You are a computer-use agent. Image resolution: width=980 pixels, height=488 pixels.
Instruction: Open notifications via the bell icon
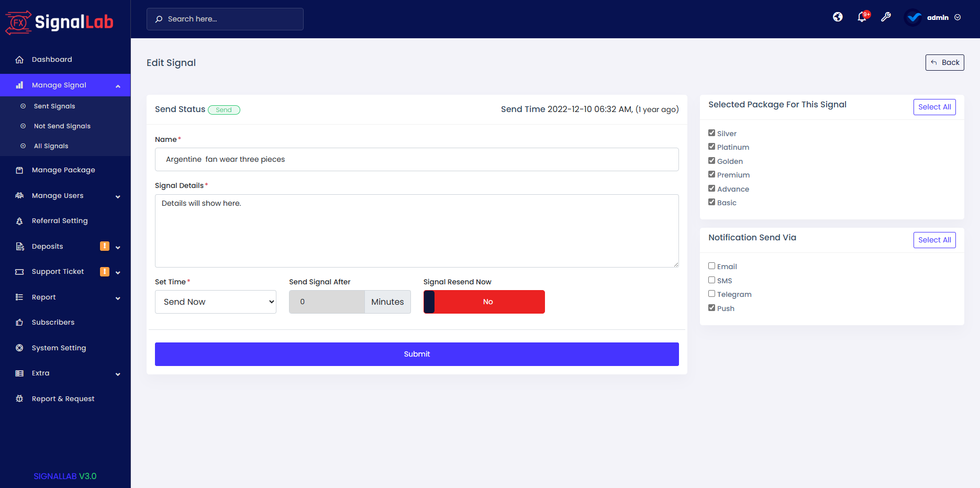tap(861, 17)
